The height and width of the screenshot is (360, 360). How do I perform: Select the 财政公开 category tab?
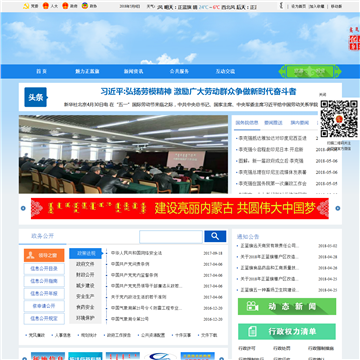pyautogui.click(x=85, y=275)
